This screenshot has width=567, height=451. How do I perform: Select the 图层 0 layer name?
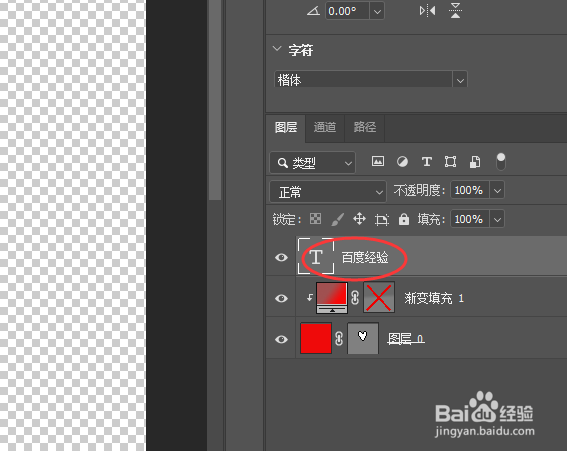406,339
